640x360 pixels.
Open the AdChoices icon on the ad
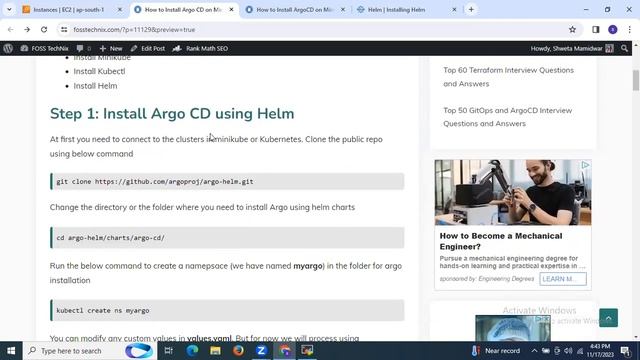585,165
